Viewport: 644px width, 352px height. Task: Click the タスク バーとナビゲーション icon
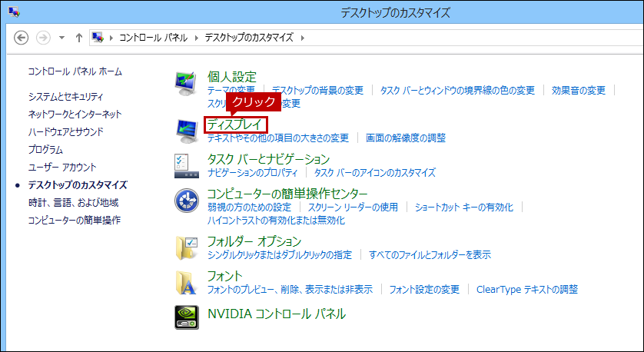tap(187, 166)
